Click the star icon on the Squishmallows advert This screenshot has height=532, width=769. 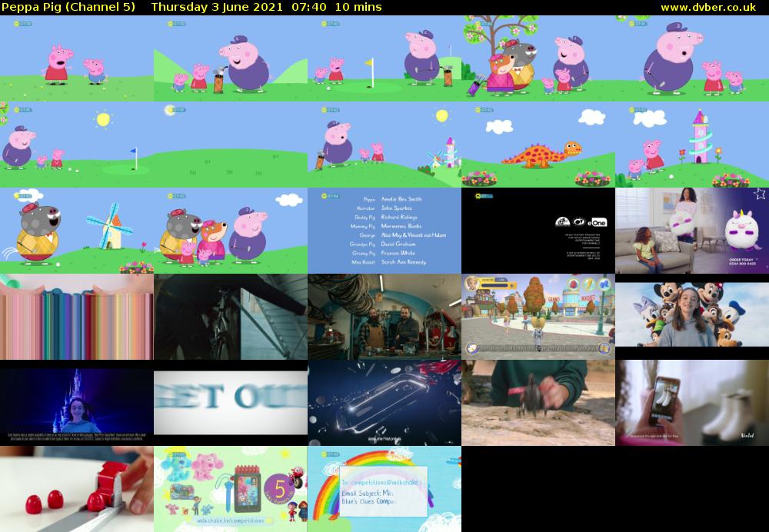[x=761, y=194]
